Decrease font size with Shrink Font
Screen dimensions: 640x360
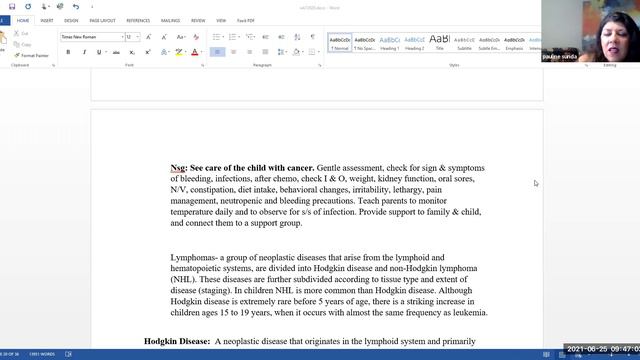[x=164, y=37]
